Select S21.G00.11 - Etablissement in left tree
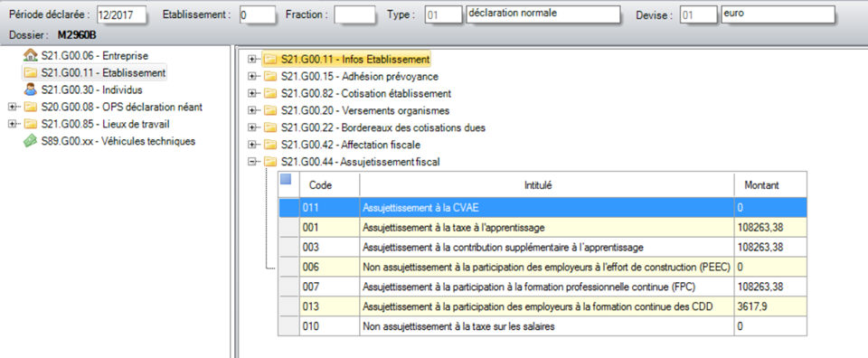The height and width of the screenshot is (358, 868). (x=103, y=72)
